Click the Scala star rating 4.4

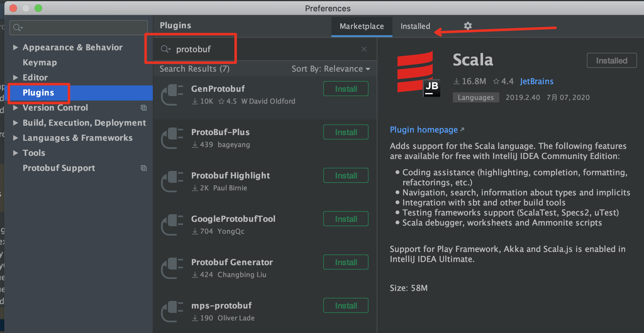503,81
